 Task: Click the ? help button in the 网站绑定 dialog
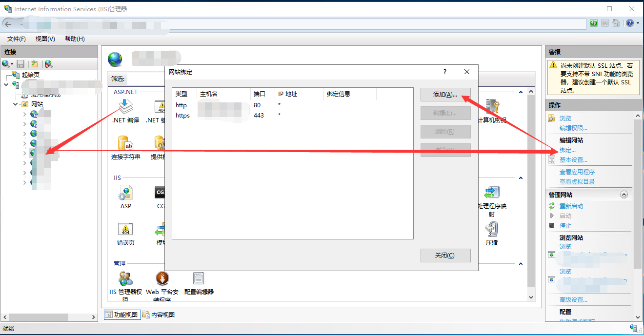point(445,72)
